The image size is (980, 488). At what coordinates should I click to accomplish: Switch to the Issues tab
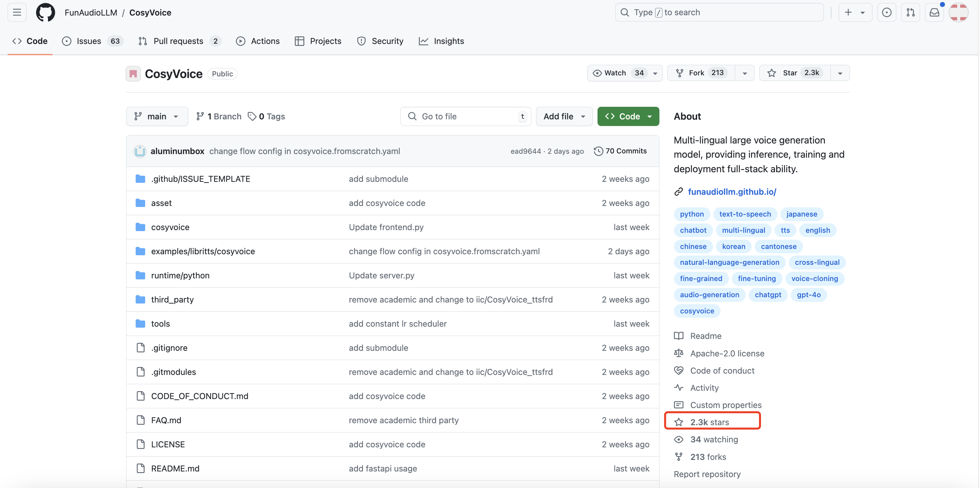click(x=92, y=41)
